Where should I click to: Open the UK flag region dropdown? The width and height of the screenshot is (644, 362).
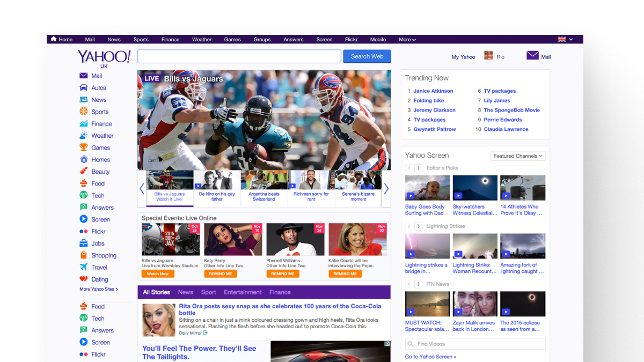click(x=566, y=39)
